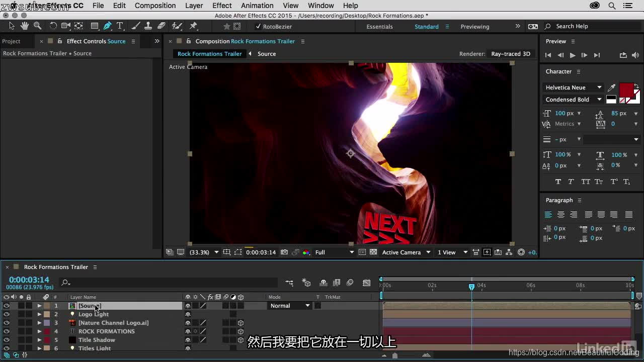The image size is (644, 362).
Task: Select the Pen tool
Action: point(107,26)
